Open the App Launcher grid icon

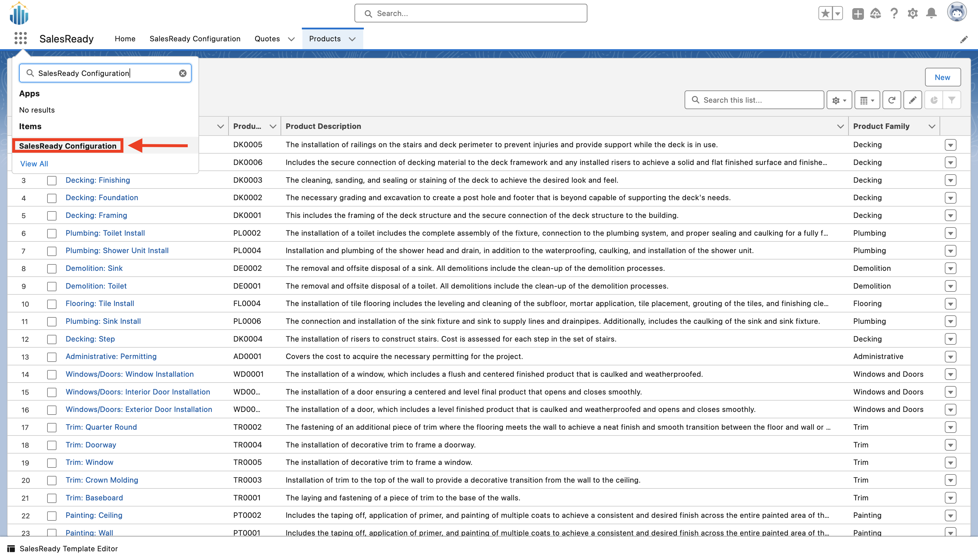coord(20,38)
